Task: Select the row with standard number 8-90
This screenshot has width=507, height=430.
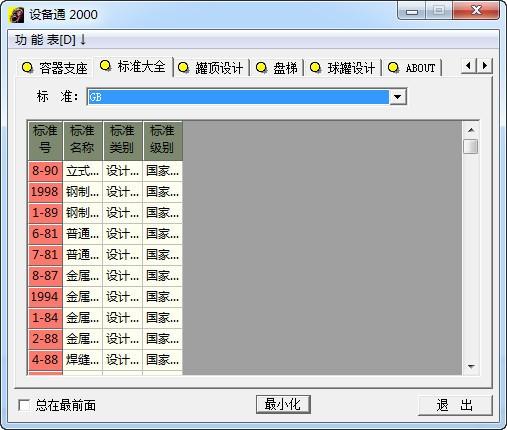Action: 105,171
